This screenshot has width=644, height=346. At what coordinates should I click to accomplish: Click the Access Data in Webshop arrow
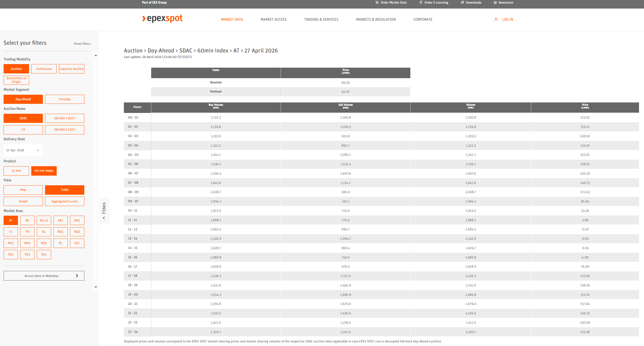[x=77, y=276]
